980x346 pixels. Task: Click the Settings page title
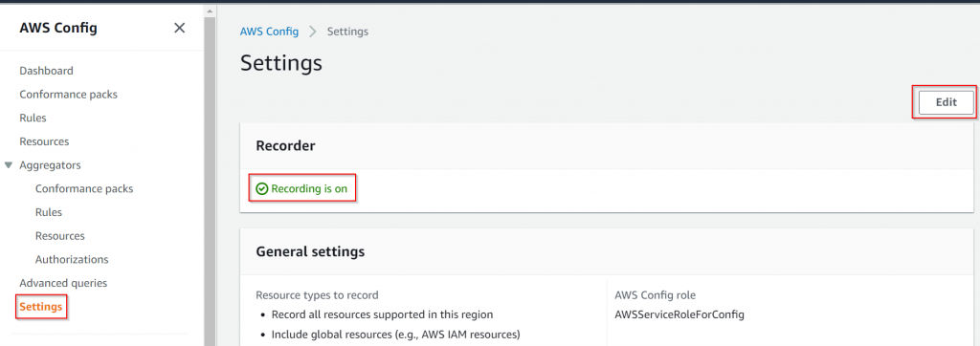[x=281, y=63]
